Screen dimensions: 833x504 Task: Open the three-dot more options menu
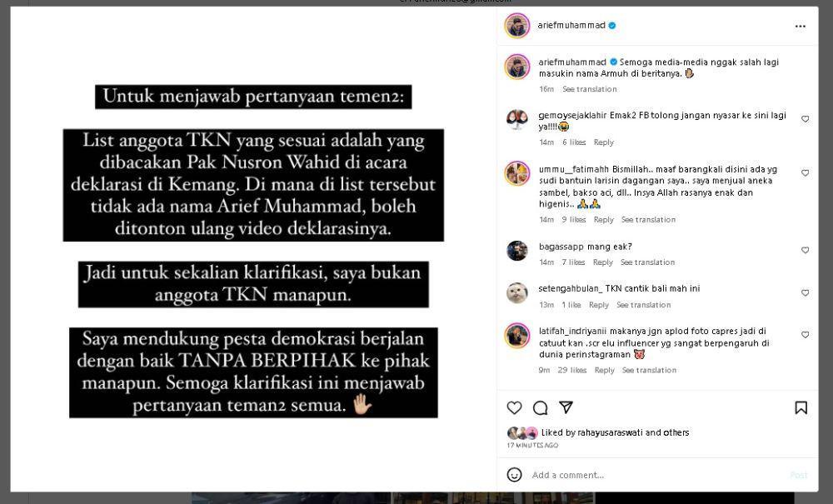[x=801, y=26]
